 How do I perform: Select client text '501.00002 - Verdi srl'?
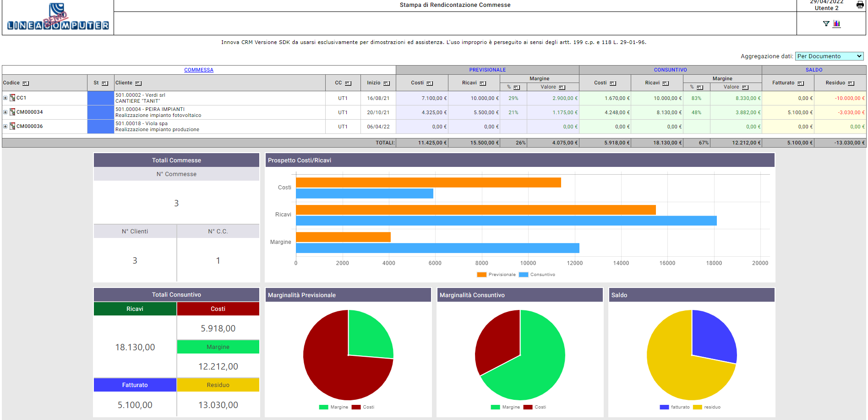(x=140, y=95)
